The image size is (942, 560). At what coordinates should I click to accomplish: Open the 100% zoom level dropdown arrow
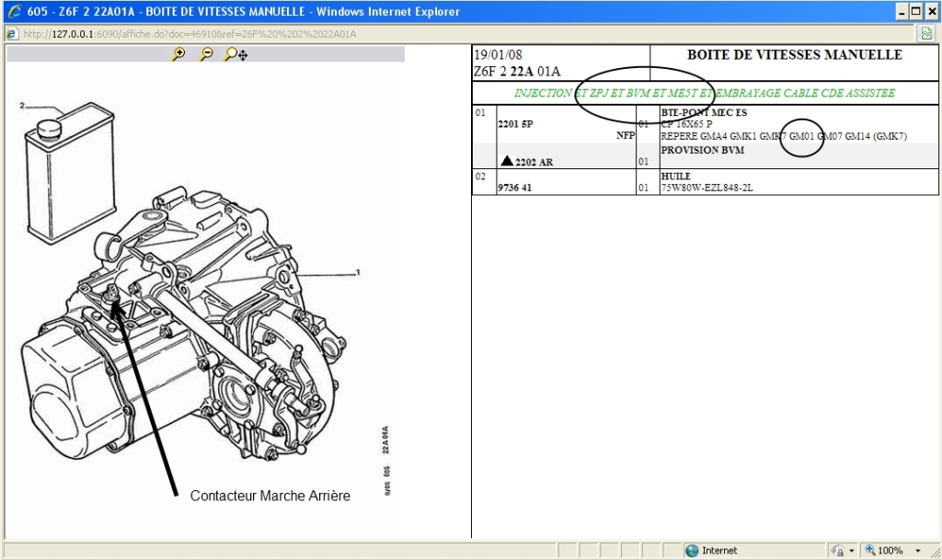[x=918, y=550]
